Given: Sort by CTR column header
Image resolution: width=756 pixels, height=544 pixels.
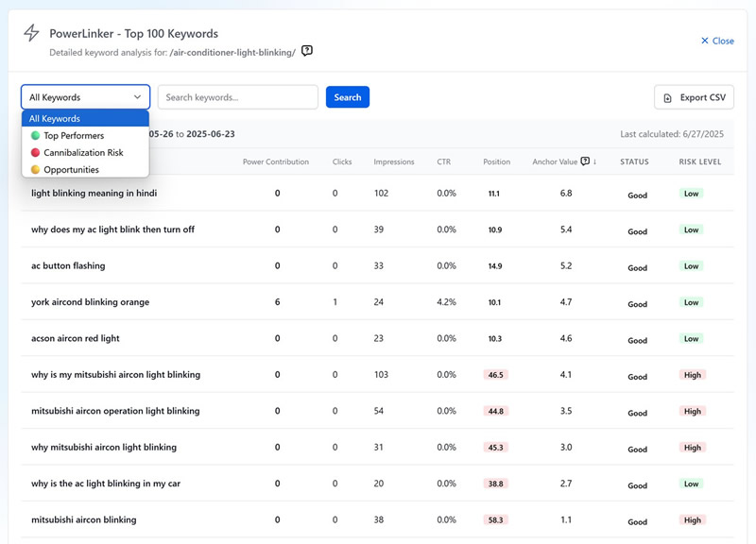Looking at the screenshot, I should click(x=443, y=161).
